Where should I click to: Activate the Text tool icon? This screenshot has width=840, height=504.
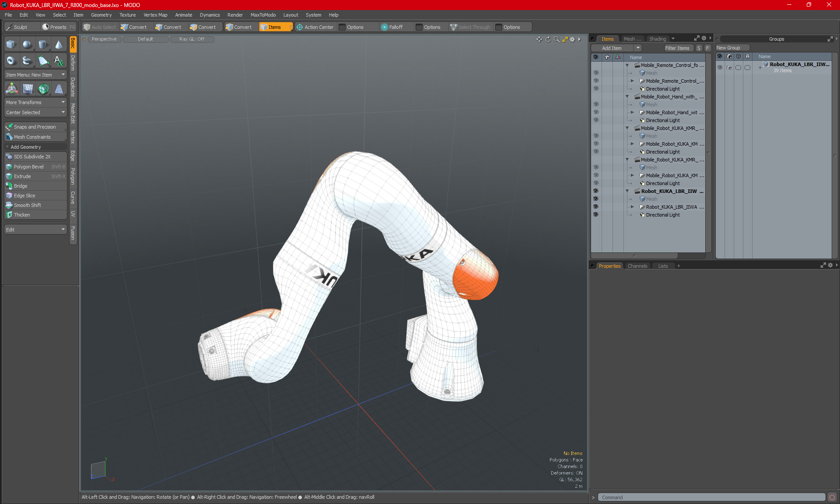59,60
